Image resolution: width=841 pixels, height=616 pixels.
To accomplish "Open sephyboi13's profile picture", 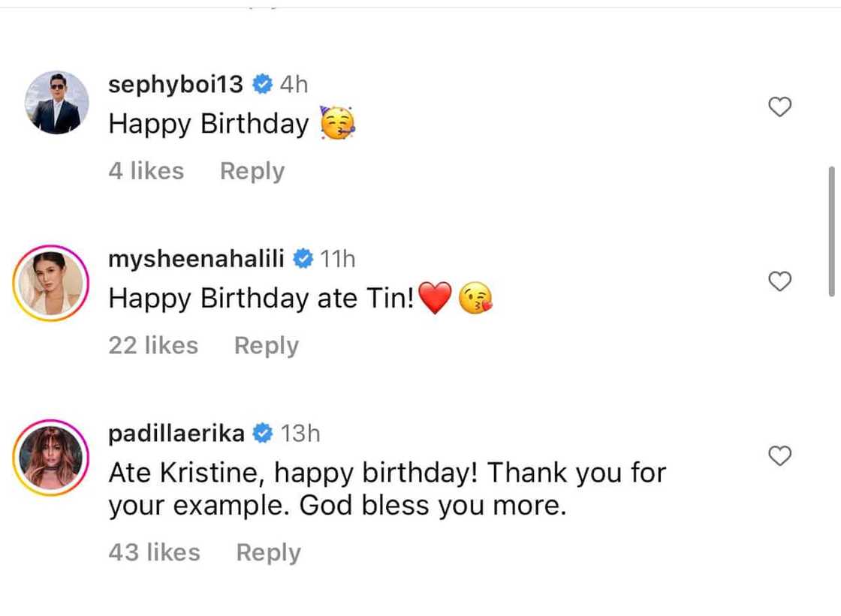I will click(57, 103).
